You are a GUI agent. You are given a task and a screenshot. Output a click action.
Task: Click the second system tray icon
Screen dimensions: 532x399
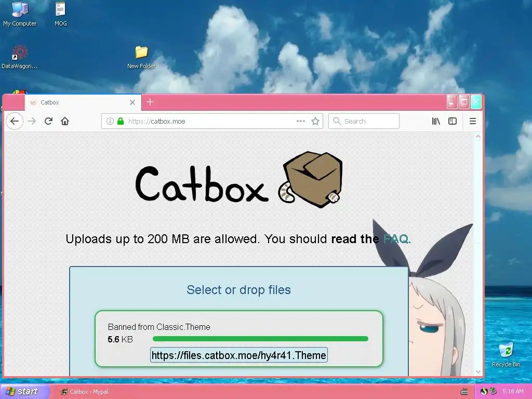pyautogui.click(x=493, y=392)
